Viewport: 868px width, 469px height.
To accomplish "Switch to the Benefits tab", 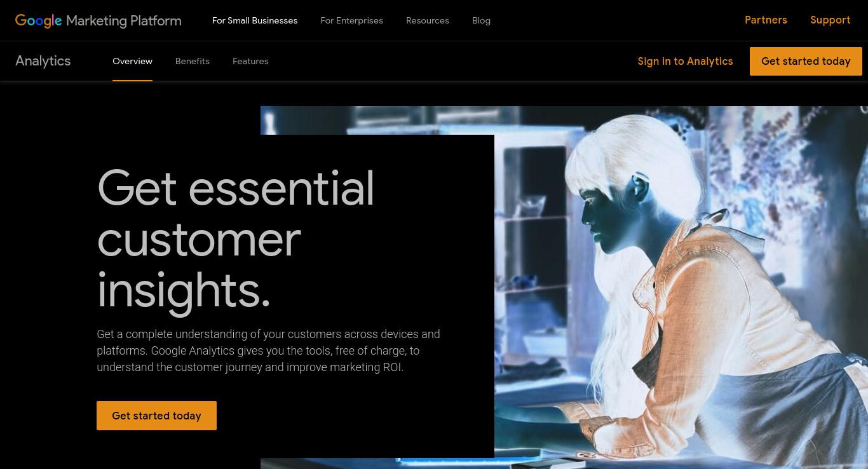I will 193,61.
